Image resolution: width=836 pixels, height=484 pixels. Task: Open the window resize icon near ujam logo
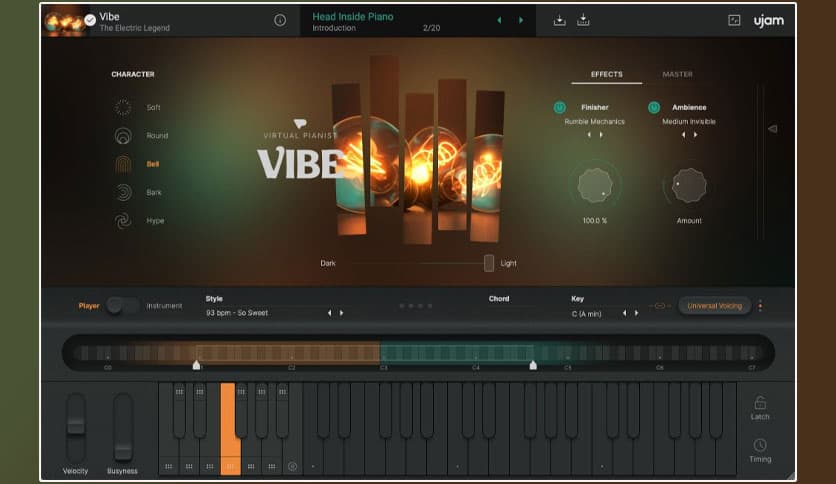[x=734, y=20]
